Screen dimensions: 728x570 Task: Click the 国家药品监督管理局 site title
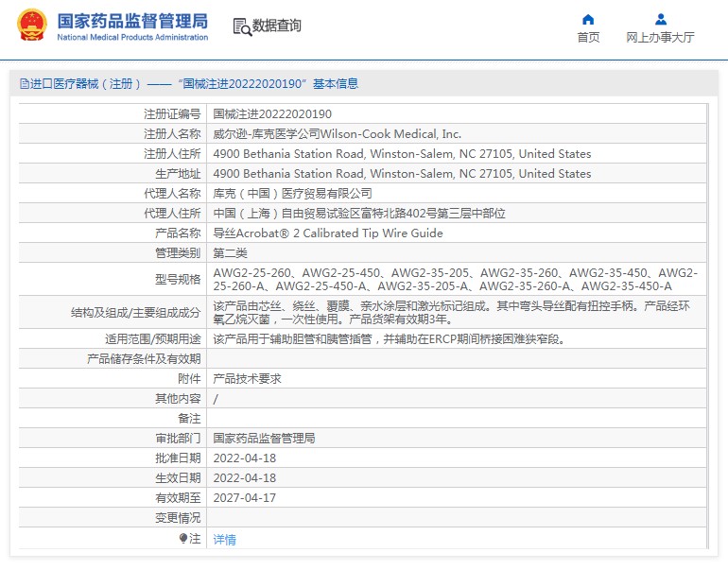[132, 21]
